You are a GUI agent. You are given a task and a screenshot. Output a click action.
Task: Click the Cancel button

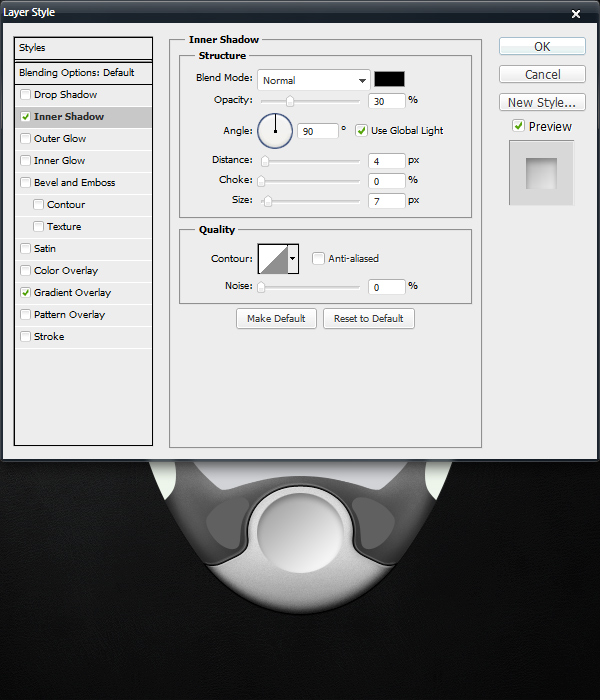pos(542,74)
